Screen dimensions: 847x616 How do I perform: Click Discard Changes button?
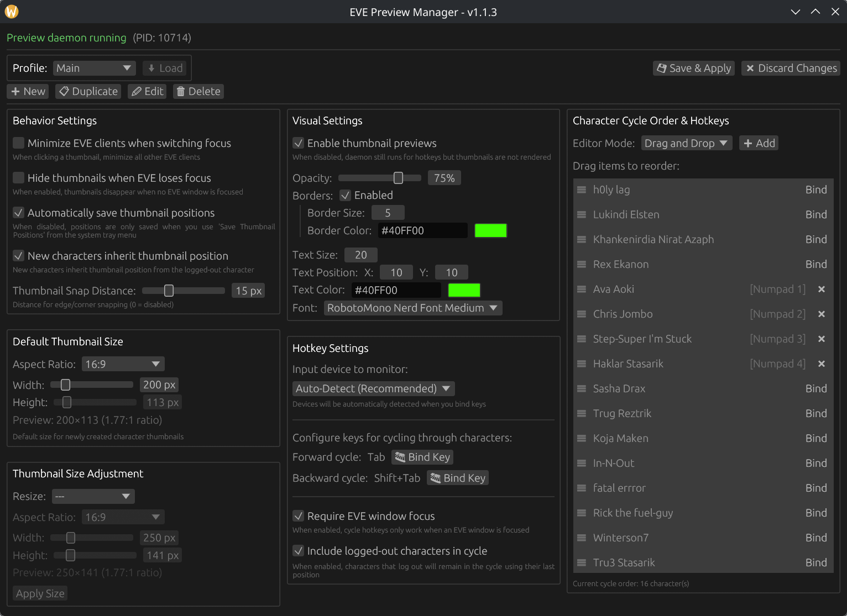[791, 68]
